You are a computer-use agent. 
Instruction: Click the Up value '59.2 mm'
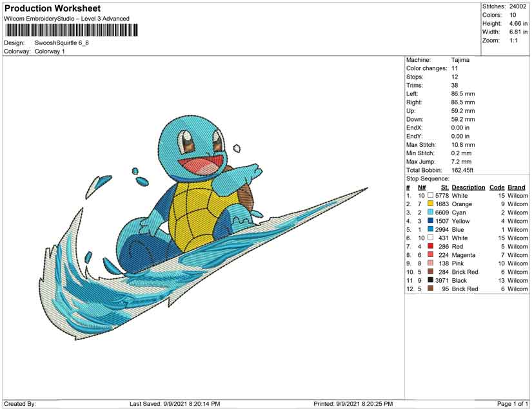pos(463,111)
